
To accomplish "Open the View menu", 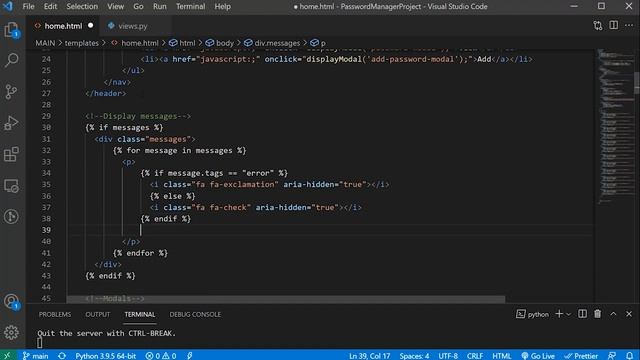I will point(116,7).
